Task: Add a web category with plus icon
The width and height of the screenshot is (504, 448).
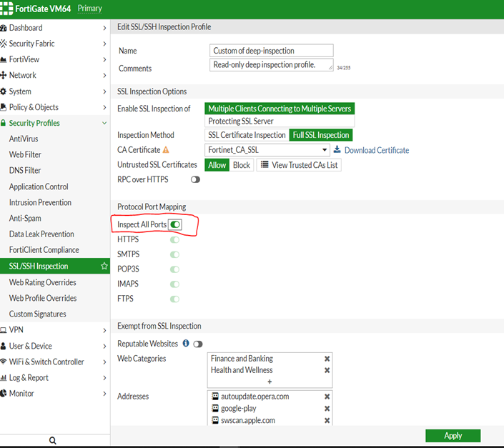Action: coord(270,382)
